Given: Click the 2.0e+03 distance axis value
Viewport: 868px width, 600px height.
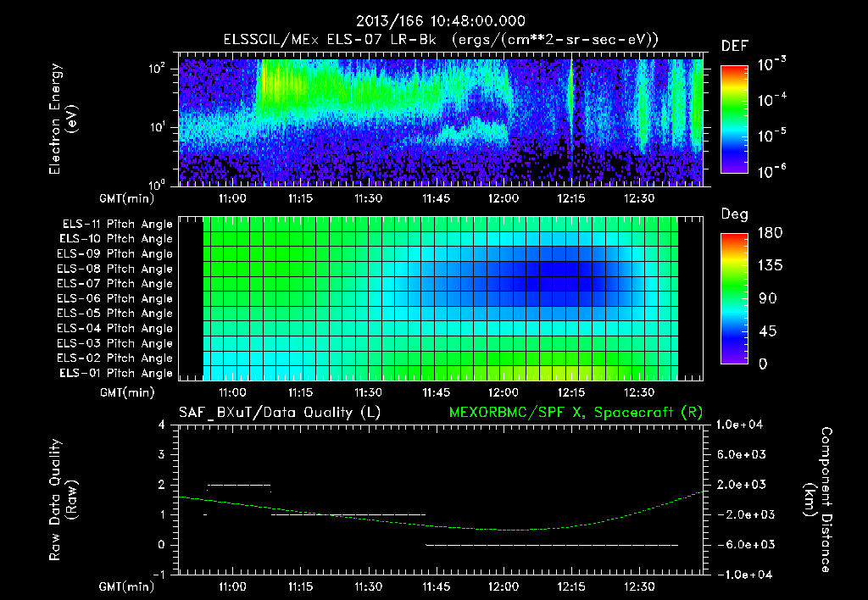Looking at the screenshot, I should point(741,484).
